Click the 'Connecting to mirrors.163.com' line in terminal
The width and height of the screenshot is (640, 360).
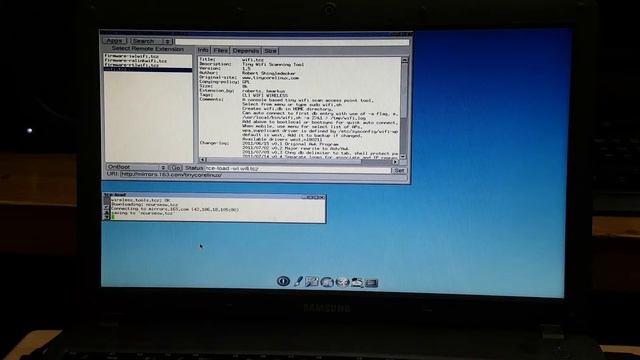[x=175, y=209]
